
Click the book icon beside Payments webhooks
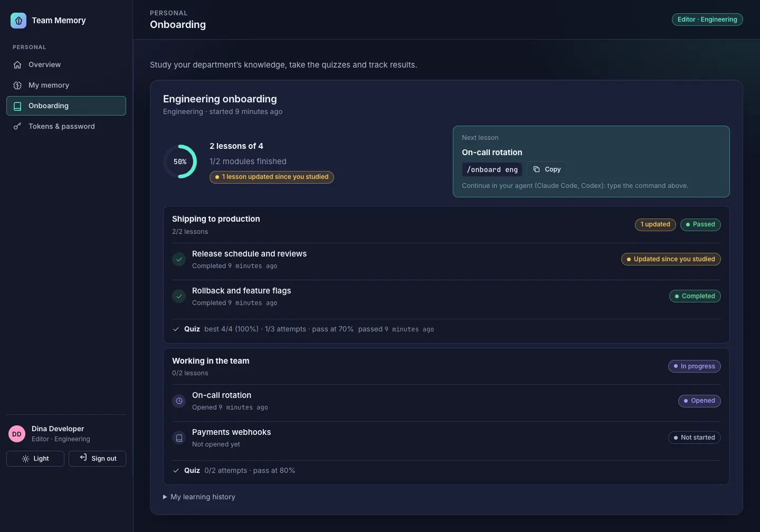(x=179, y=438)
